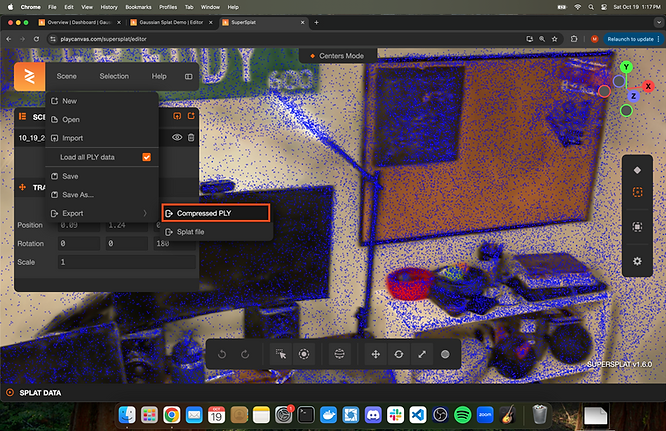Activate the rectangle picker selection tool
This screenshot has height=431, width=666.
(282, 354)
